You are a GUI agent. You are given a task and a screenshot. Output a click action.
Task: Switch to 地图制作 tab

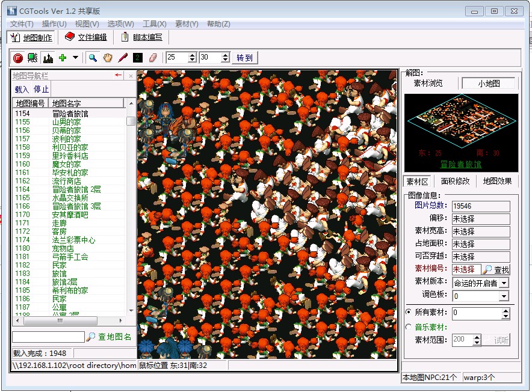(x=31, y=37)
